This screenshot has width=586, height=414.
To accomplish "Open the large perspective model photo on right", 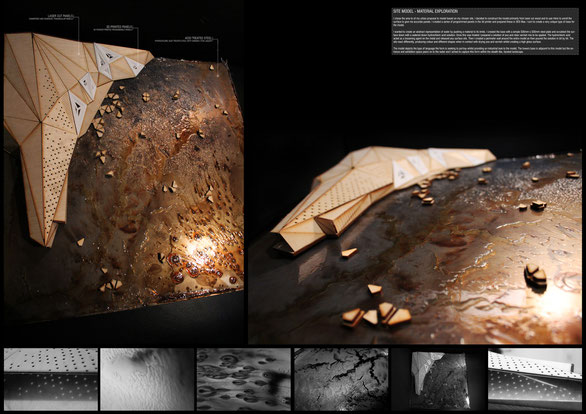I will tap(415, 245).
